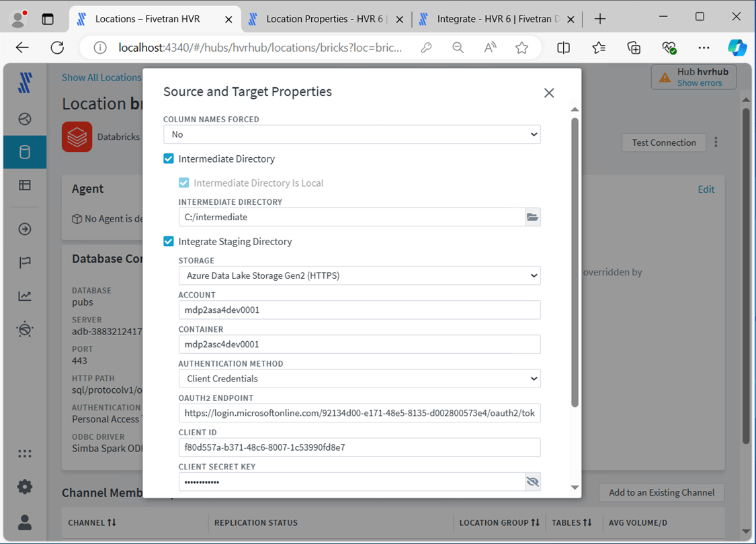Click the read aloud icon
This screenshot has height=544, width=756.
coord(490,48)
